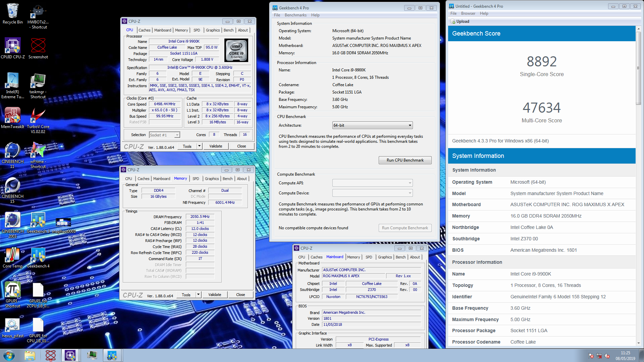Click Close in the top CPU-Z window
This screenshot has width=644, height=362.
tap(241, 146)
